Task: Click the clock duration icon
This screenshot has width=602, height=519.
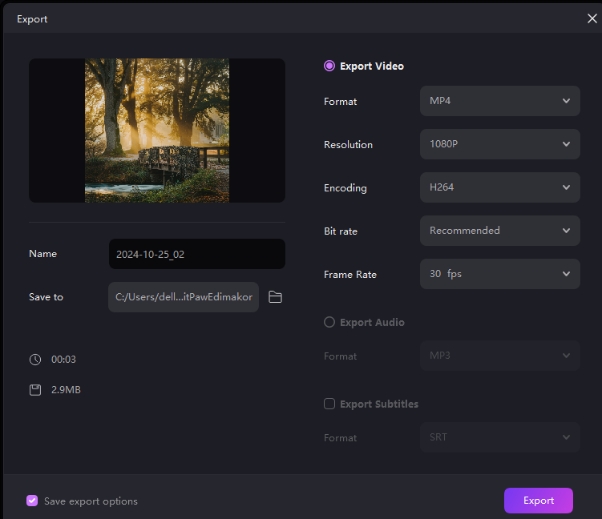Action: (x=35, y=359)
